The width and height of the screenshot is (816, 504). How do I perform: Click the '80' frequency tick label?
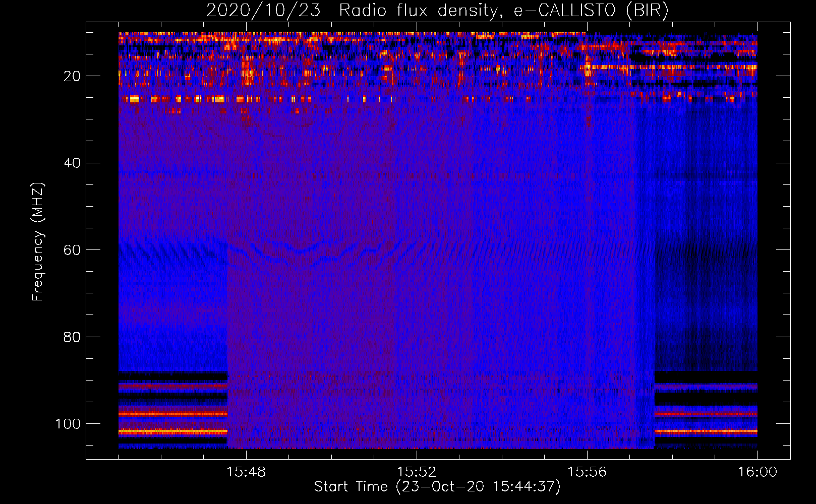(72, 337)
